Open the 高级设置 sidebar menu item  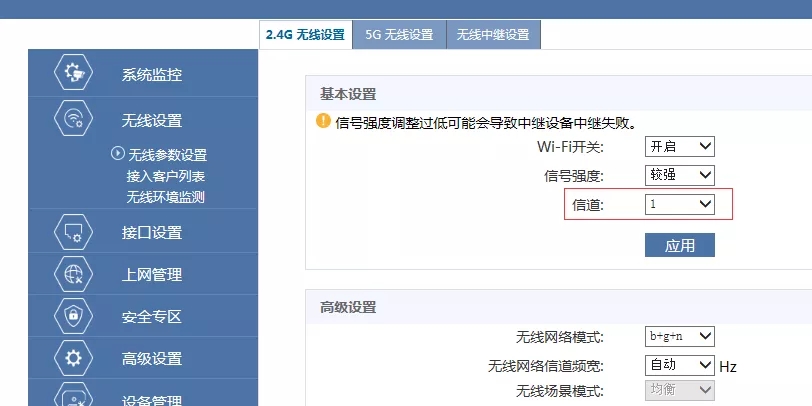pyautogui.click(x=143, y=358)
